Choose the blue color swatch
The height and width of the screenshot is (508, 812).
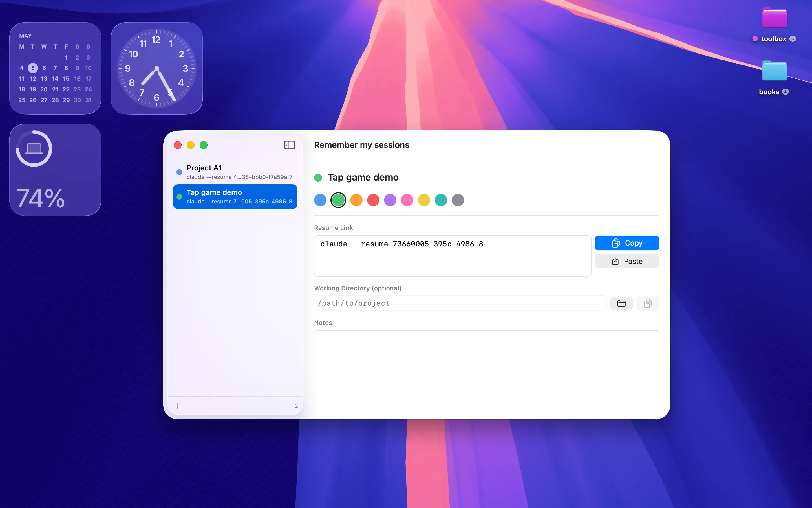click(320, 200)
